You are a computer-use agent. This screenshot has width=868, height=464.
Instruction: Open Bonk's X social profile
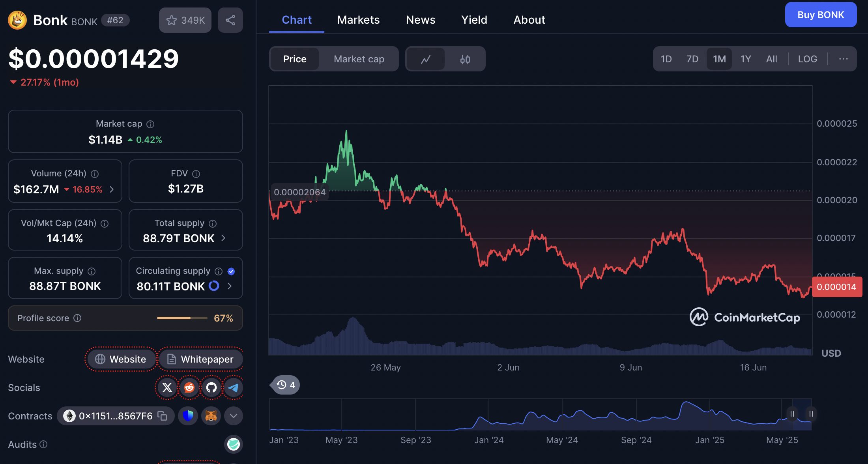(x=167, y=387)
